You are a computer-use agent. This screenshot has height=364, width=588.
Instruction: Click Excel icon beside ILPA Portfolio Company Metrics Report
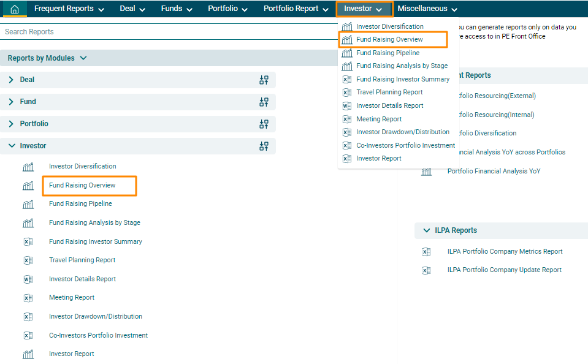[x=427, y=251]
